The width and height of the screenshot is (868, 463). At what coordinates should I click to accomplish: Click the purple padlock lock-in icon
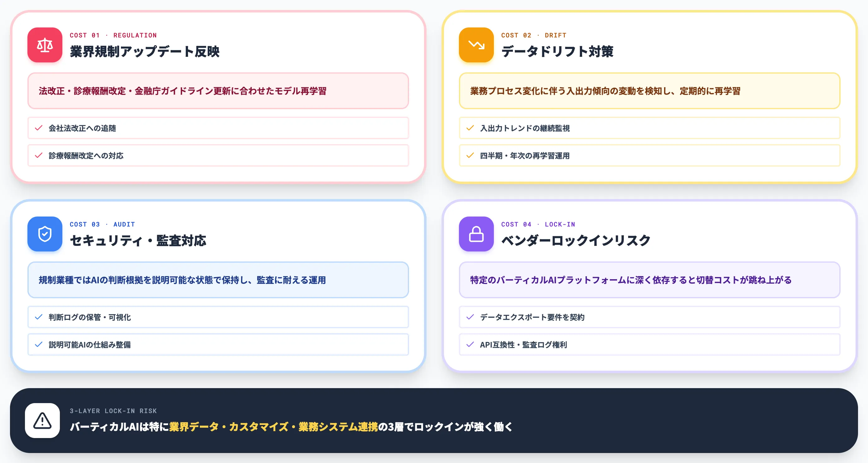coord(476,234)
